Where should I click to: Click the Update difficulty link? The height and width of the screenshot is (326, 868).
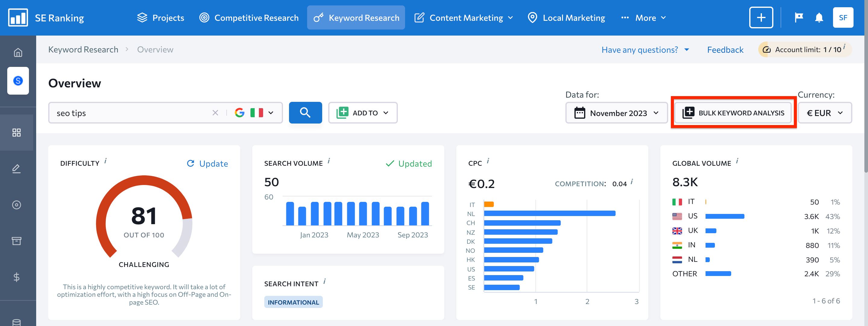(207, 164)
